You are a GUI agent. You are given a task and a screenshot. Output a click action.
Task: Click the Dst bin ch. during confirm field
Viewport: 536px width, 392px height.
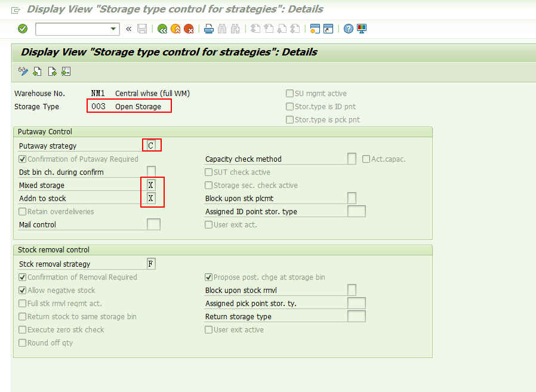point(151,172)
